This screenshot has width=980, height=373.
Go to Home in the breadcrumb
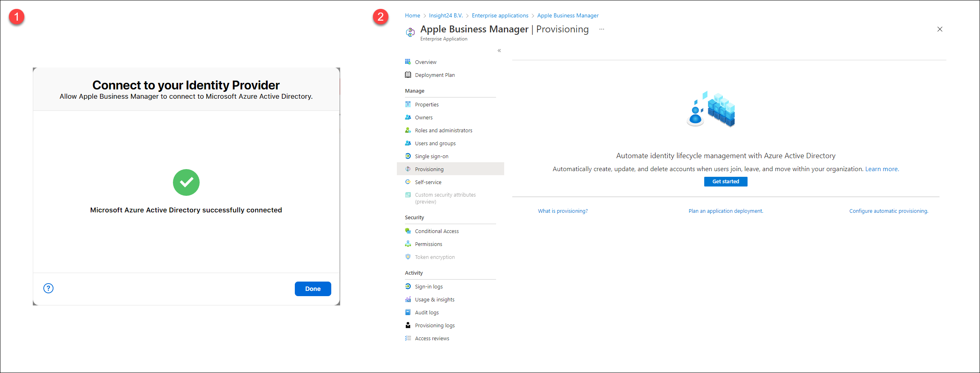click(412, 15)
